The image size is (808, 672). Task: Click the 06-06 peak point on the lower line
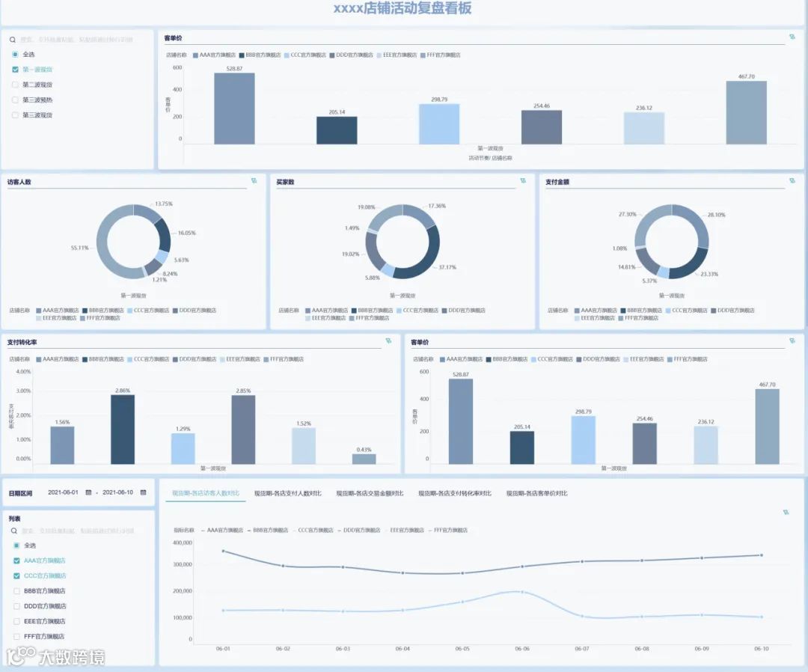(x=522, y=592)
